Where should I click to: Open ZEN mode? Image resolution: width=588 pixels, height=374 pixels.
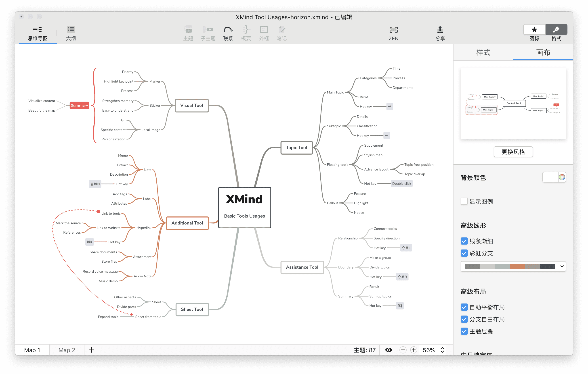pos(393,30)
